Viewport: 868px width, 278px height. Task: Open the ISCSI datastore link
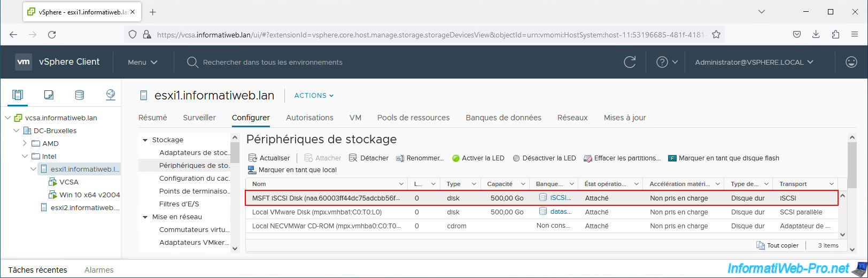coord(560,198)
